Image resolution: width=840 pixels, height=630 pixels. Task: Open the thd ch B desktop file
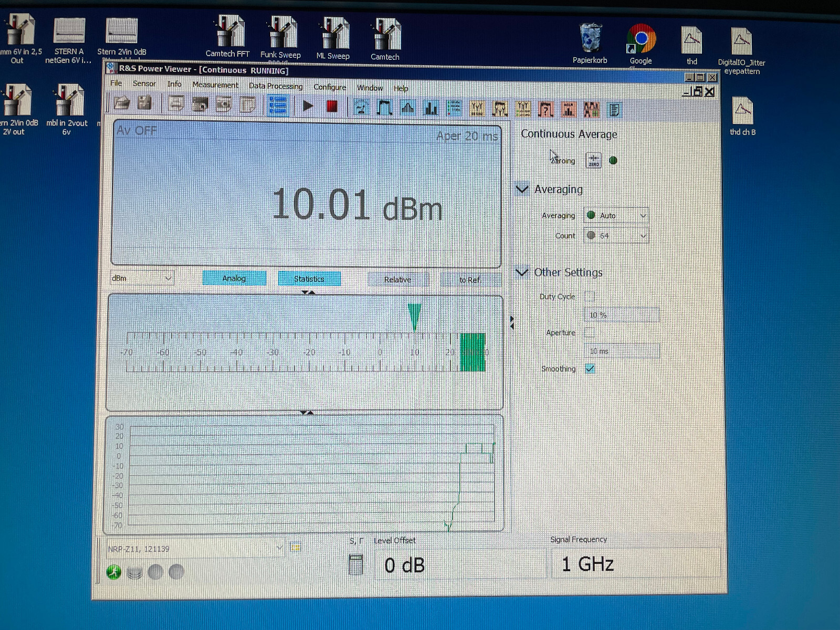pos(742,117)
